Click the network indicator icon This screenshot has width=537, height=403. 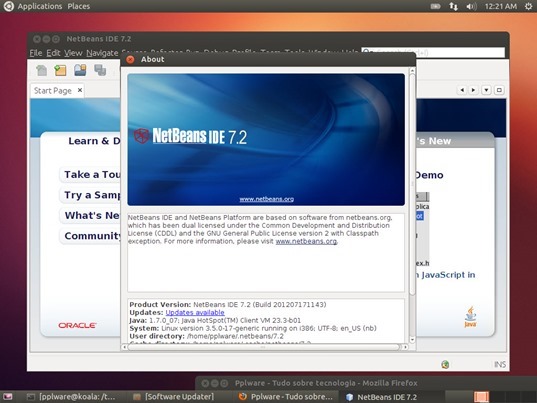click(x=453, y=6)
